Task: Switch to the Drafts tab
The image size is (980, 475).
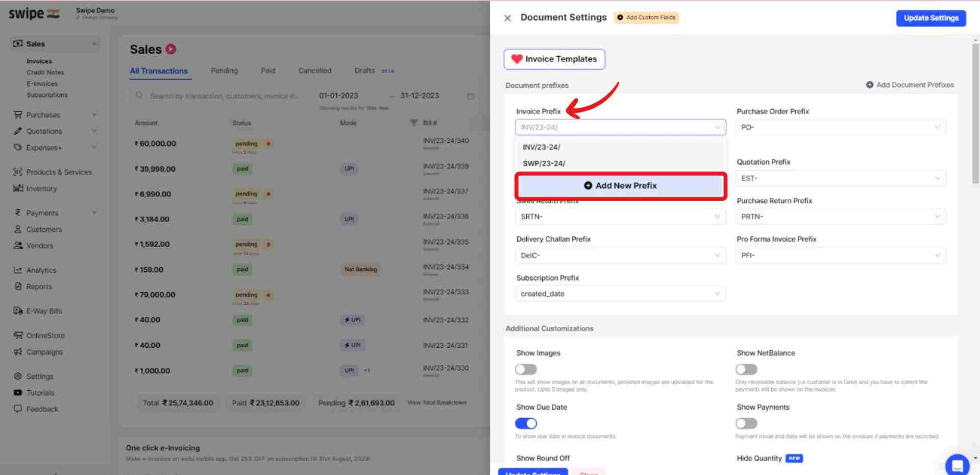Action: 365,70
